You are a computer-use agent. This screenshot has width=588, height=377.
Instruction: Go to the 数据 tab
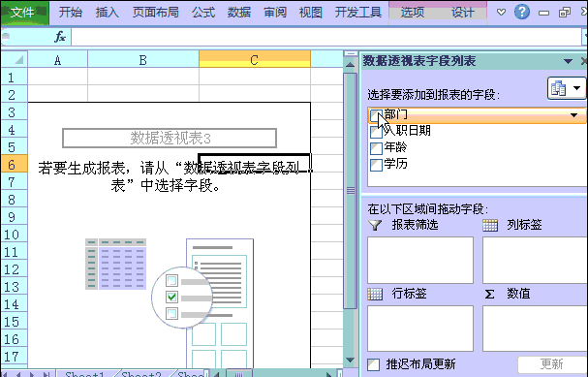tap(239, 13)
